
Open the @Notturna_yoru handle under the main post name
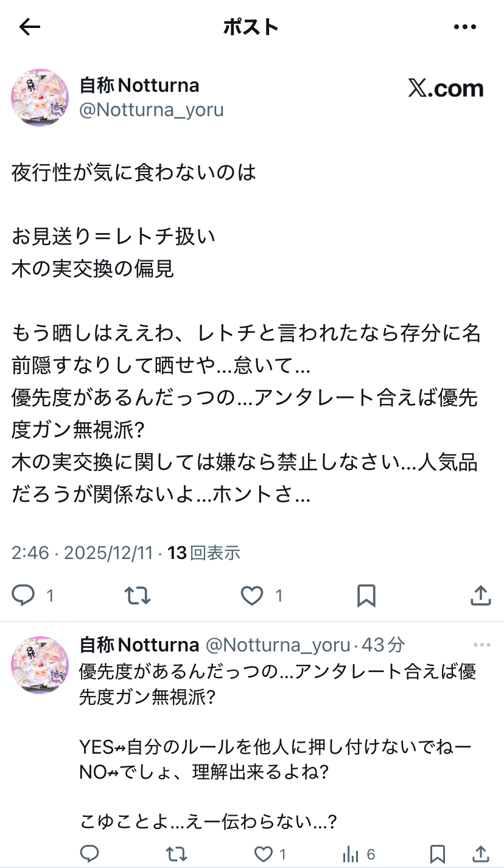pyautogui.click(x=152, y=110)
